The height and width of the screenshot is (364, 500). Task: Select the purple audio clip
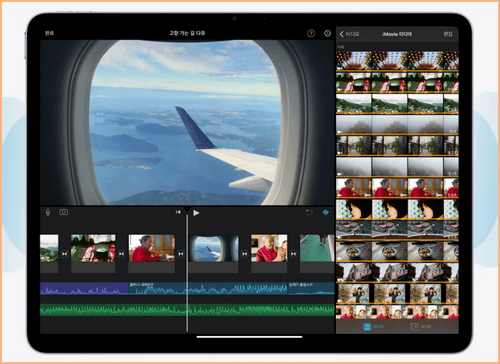tap(84, 289)
